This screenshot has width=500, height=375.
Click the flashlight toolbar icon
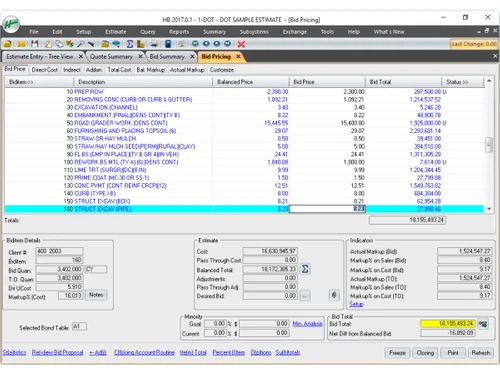91,44
